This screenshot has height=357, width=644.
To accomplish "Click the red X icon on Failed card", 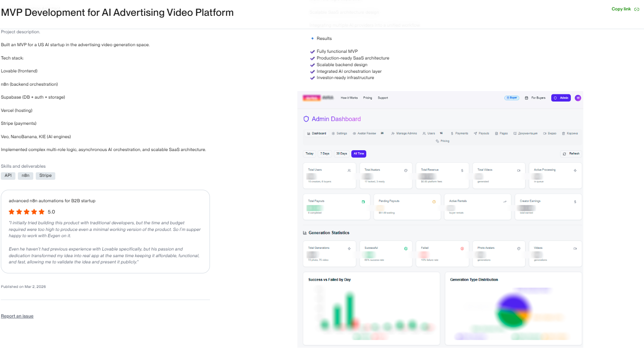I will click(x=462, y=248).
